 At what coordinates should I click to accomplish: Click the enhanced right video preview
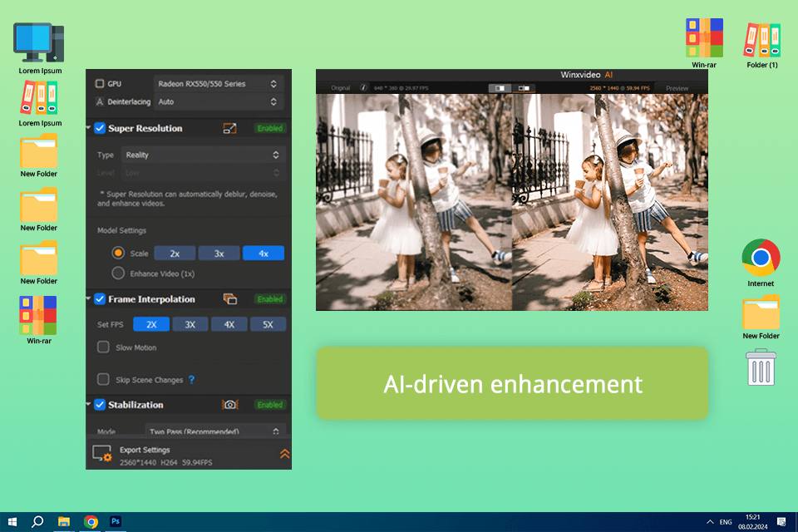[x=609, y=202]
